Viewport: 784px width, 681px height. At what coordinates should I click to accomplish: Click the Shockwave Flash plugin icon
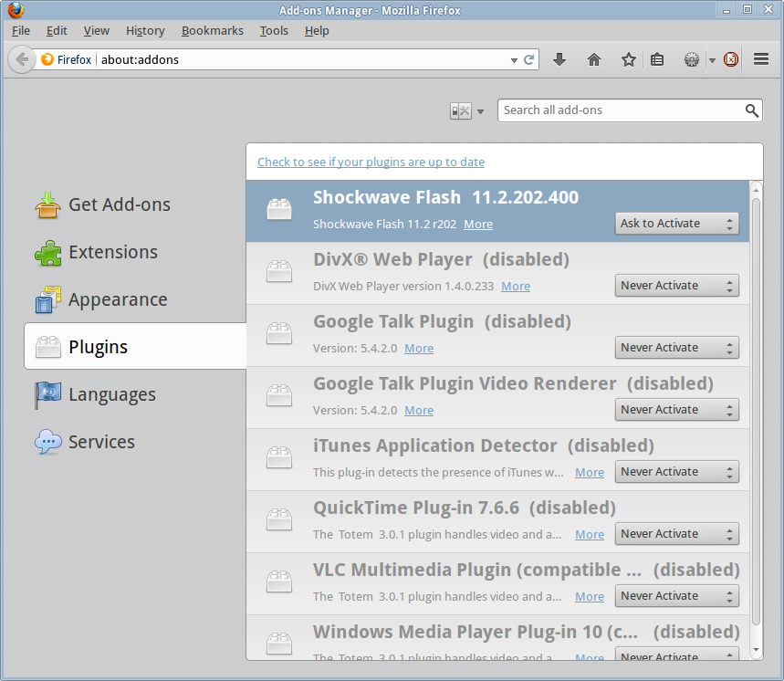coord(279,209)
